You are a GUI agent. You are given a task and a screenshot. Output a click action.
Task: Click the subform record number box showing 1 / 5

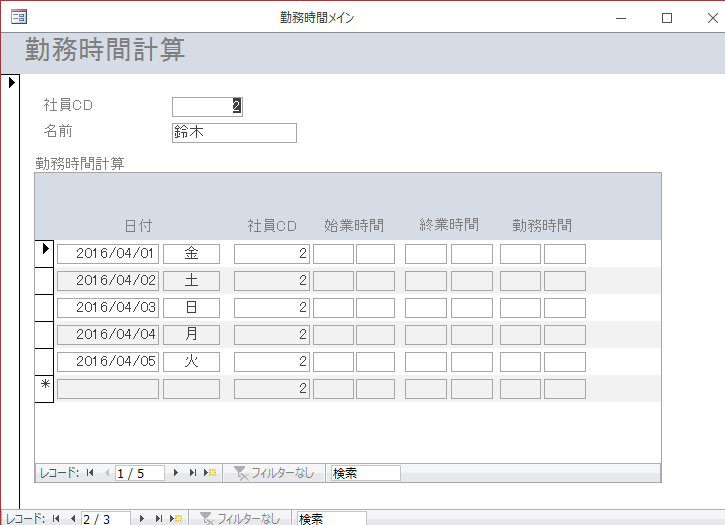140,473
